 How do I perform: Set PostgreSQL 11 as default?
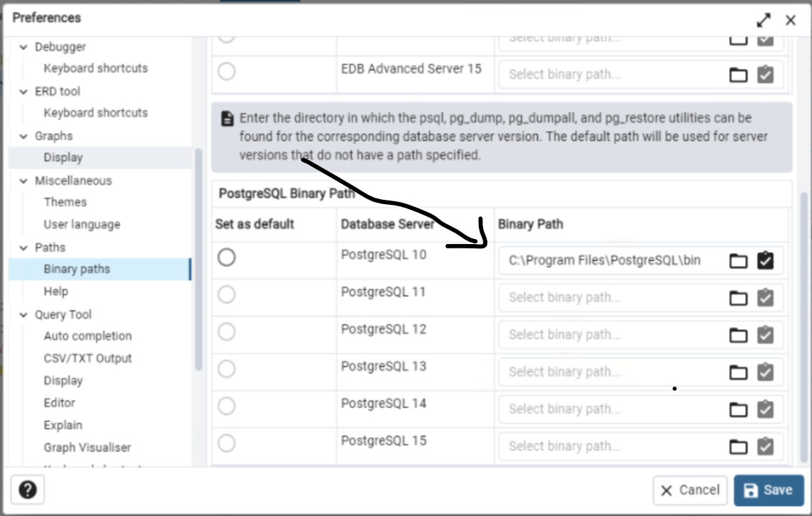tap(226, 294)
